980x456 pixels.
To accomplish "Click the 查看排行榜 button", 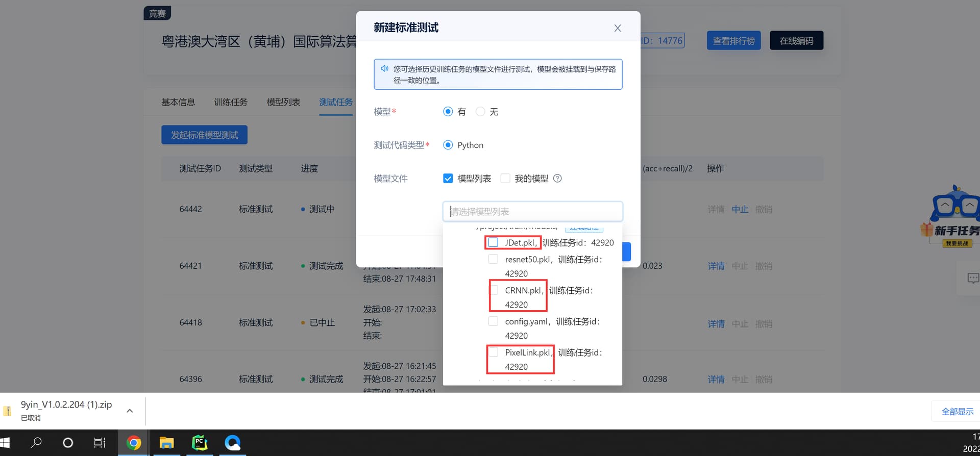I will [733, 41].
